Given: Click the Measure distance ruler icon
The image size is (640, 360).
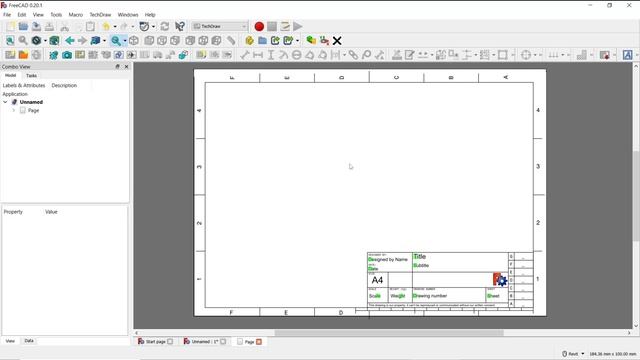Looking at the screenshot, I should 231,40.
